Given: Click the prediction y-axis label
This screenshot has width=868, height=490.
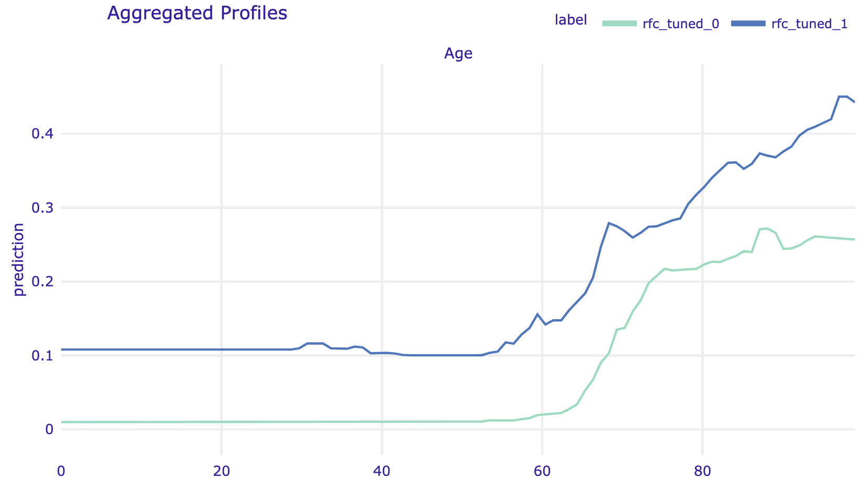Looking at the screenshot, I should (19, 260).
